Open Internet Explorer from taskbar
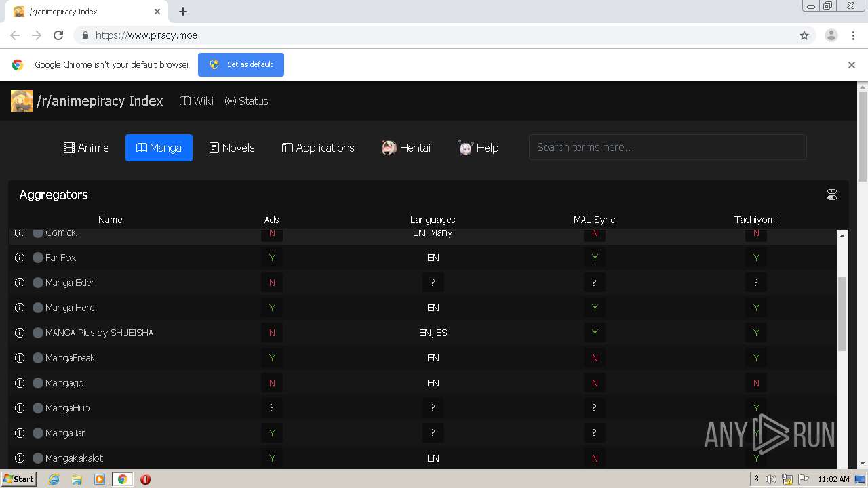Viewport: 868px width, 488px height. tap(54, 479)
